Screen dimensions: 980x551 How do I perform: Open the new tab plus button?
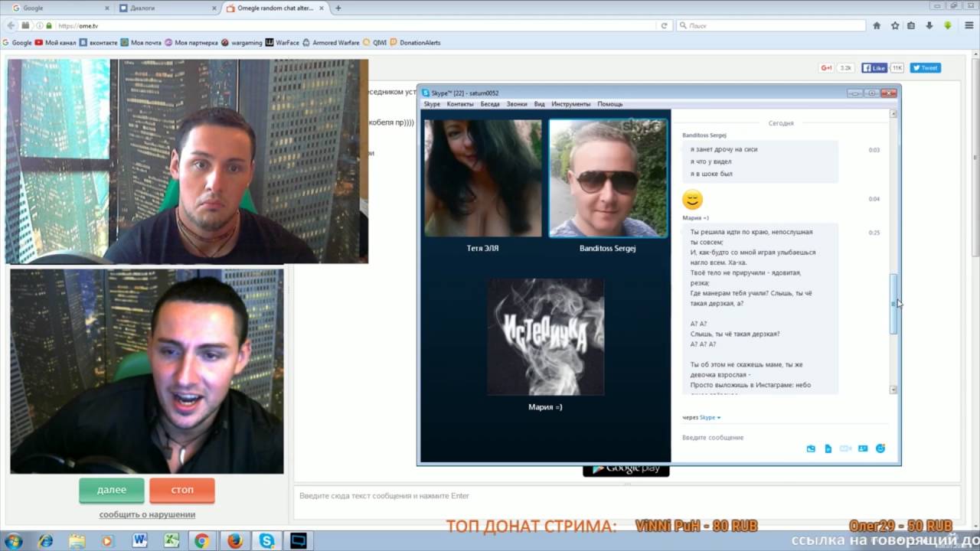(338, 8)
